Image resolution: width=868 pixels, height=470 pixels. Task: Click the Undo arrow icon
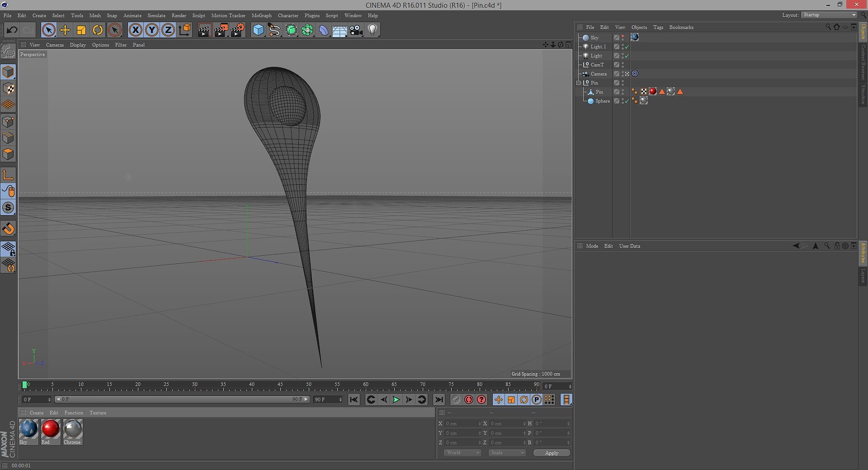click(x=12, y=30)
